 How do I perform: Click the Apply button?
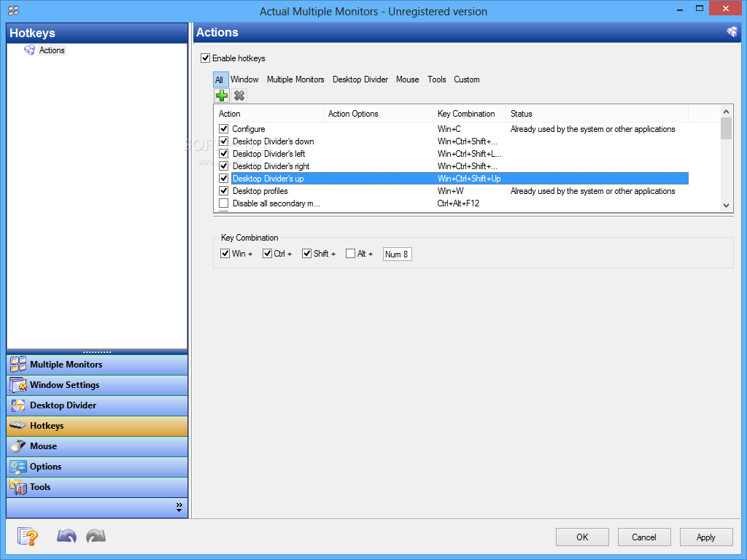click(706, 537)
